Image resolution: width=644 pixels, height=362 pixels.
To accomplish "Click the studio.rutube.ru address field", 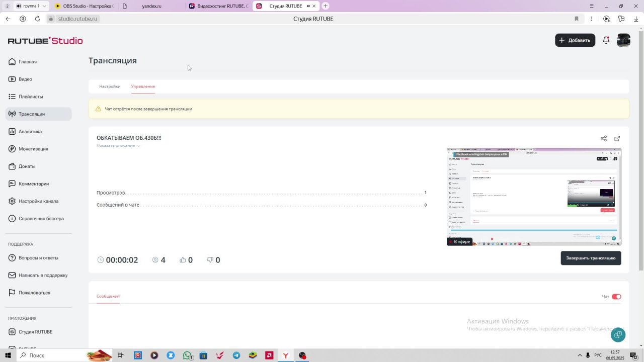I will (78, 19).
